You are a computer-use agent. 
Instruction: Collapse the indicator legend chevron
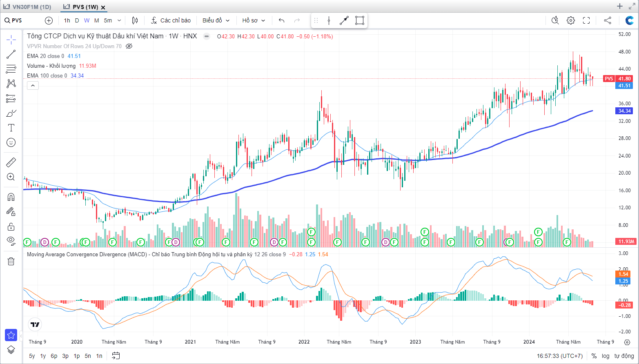pos(33,85)
